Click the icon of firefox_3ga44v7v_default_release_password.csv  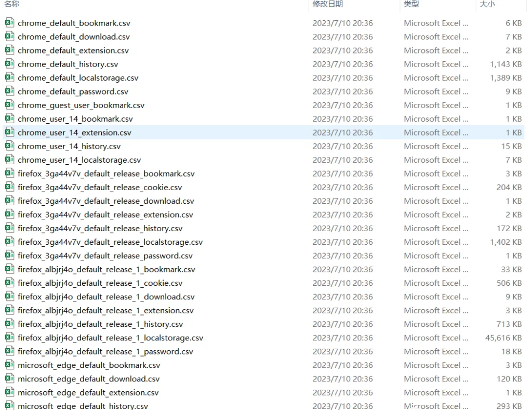tap(9, 256)
